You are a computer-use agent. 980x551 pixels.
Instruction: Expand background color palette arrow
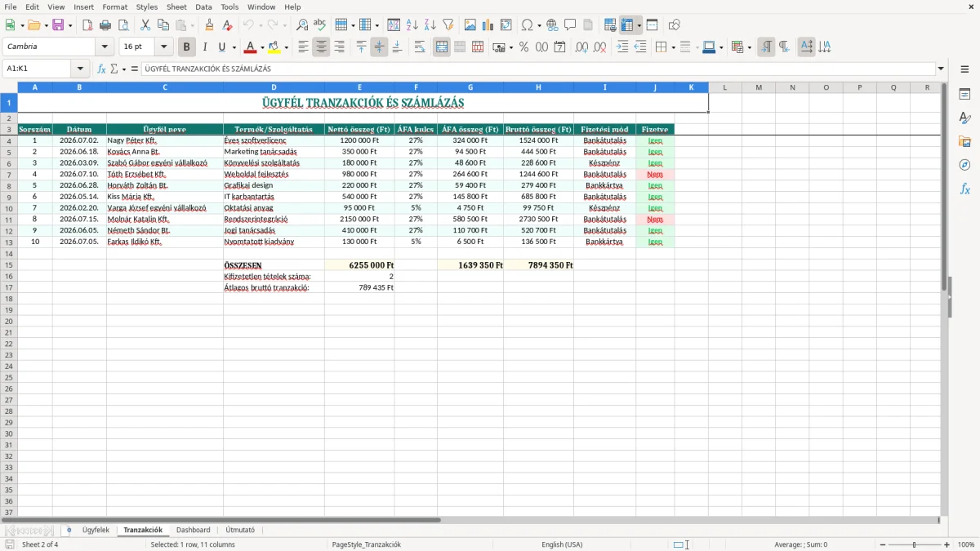tap(286, 47)
